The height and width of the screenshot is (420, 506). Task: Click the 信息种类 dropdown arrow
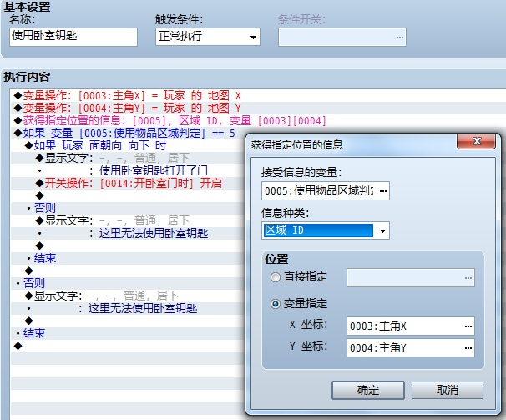click(382, 230)
